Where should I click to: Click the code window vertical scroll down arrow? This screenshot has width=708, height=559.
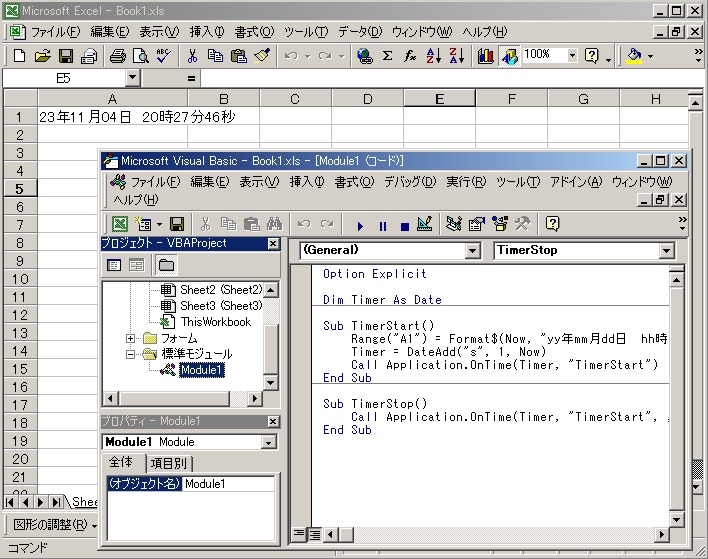click(676, 520)
